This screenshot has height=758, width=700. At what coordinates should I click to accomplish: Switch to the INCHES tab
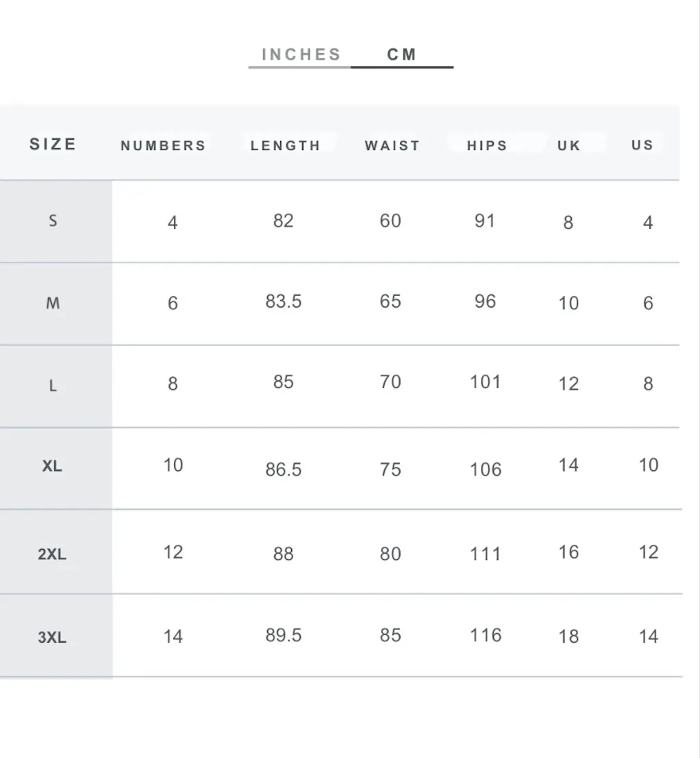click(x=301, y=55)
